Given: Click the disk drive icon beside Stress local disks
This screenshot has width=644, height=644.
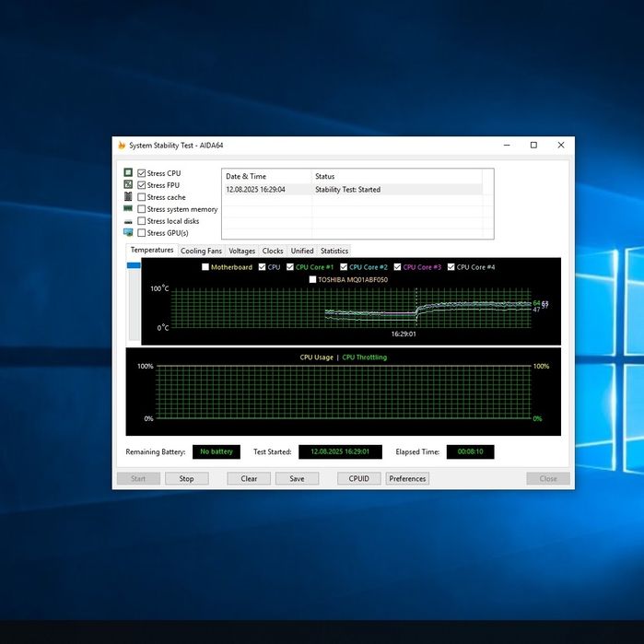Looking at the screenshot, I should pos(128,222).
